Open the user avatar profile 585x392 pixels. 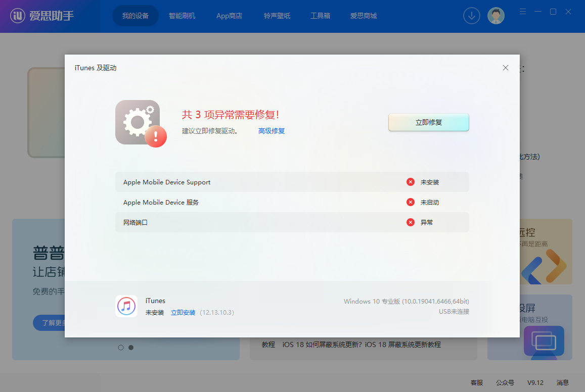coord(496,16)
